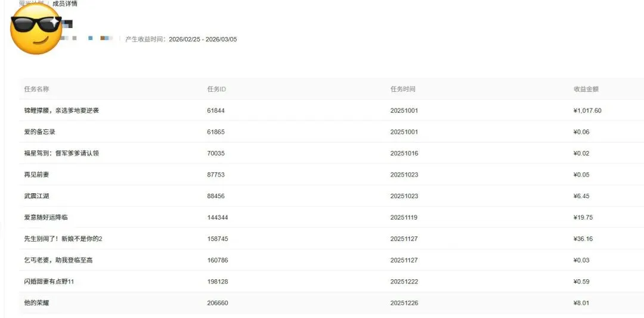Click task ID 87753

pos(216,175)
